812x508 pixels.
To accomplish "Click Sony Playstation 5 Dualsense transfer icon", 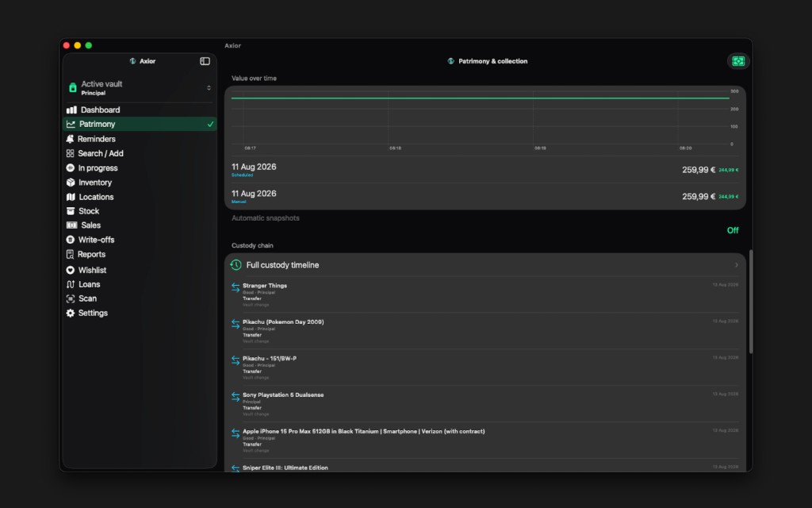I will point(236,397).
